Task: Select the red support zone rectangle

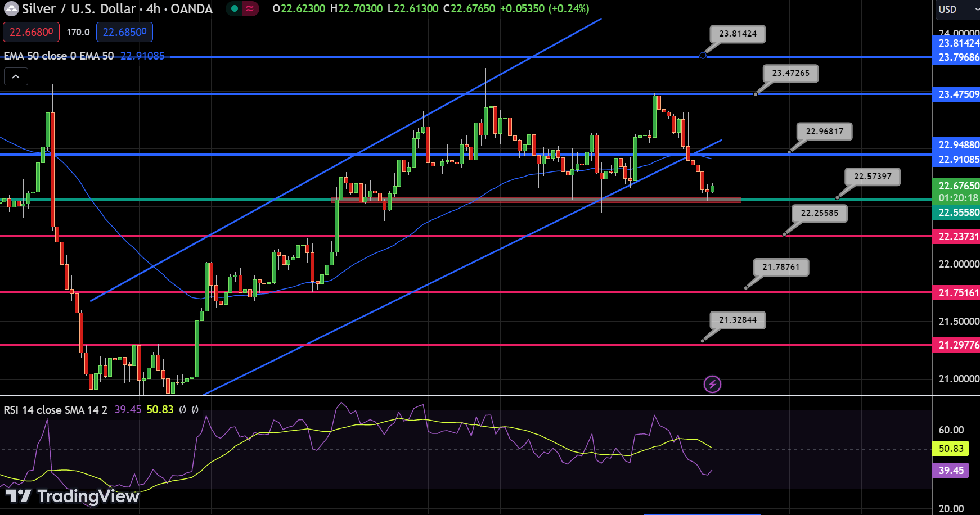Action: pos(537,200)
